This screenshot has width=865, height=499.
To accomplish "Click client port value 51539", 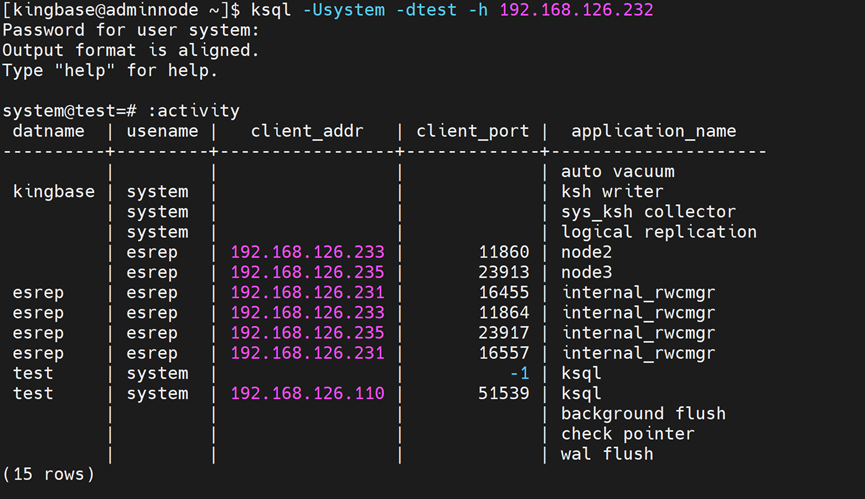I will click(x=504, y=394).
